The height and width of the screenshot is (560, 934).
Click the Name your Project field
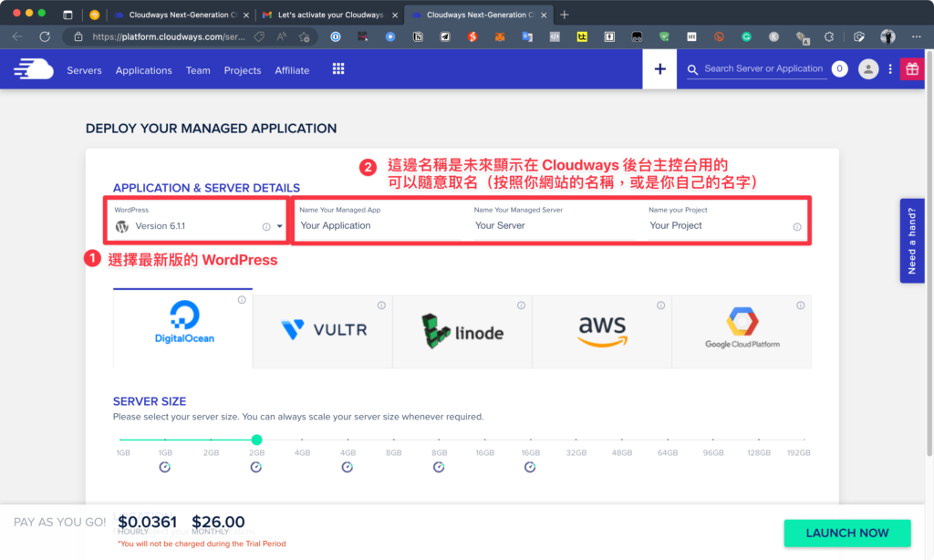point(719,225)
